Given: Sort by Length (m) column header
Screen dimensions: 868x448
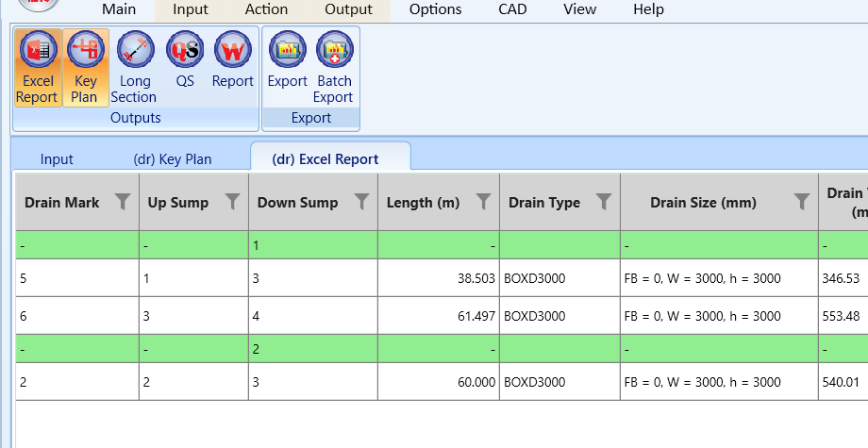Looking at the screenshot, I should tap(423, 203).
